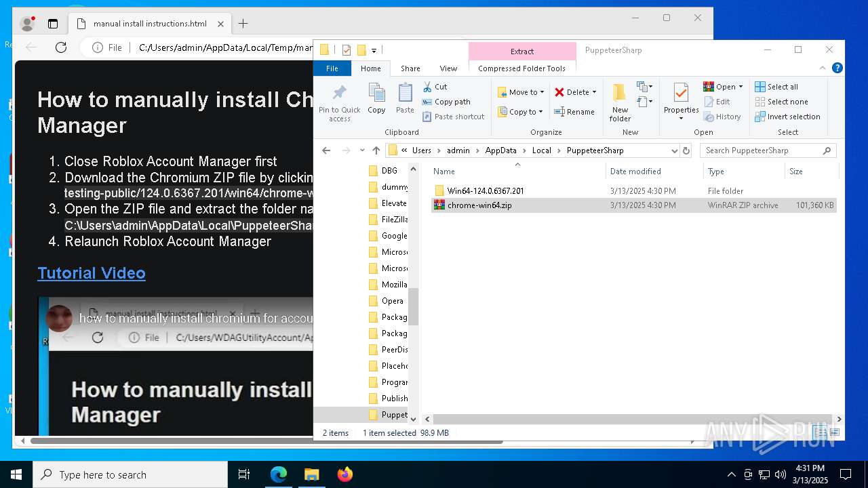The height and width of the screenshot is (488, 868).
Task: Open Edge tab actions menu icon
Action: click(x=53, y=24)
